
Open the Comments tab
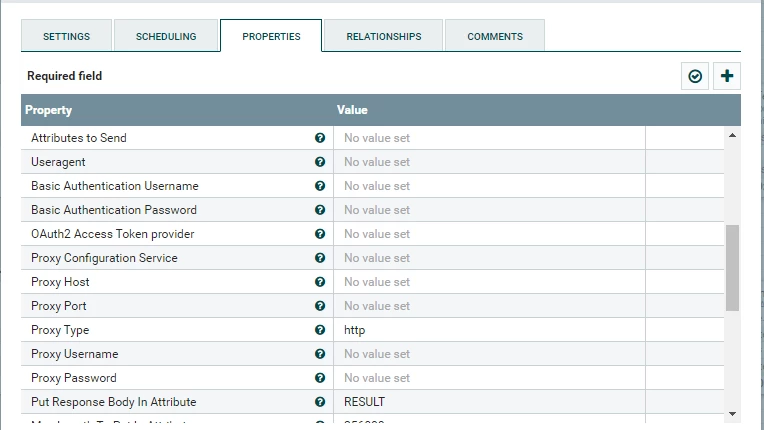coord(495,36)
